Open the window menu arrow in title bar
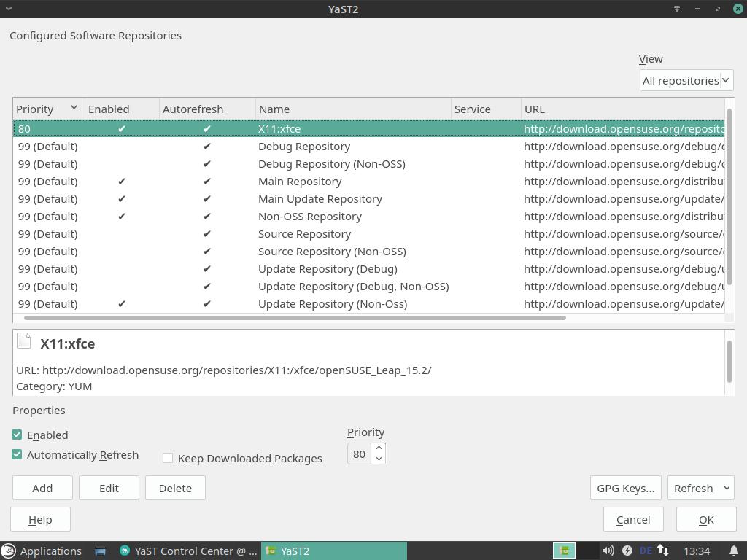The width and height of the screenshot is (747, 560). coord(9,9)
